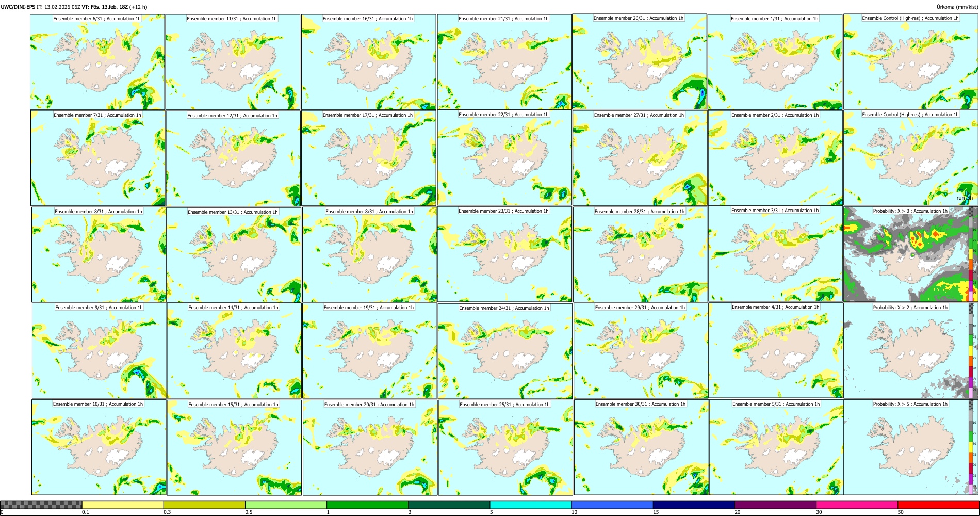Viewport: 980px width, 516px height.
Task: Click the Ensemble member 30/31 map
Action: point(641,447)
